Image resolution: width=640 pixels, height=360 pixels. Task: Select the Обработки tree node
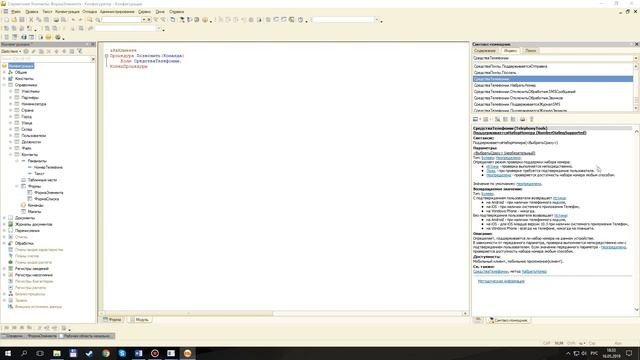click(24, 243)
